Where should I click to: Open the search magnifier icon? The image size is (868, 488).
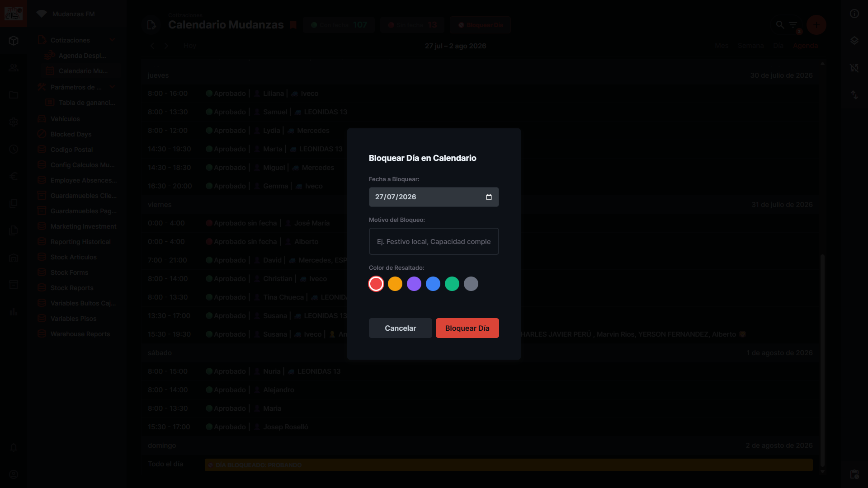click(780, 25)
